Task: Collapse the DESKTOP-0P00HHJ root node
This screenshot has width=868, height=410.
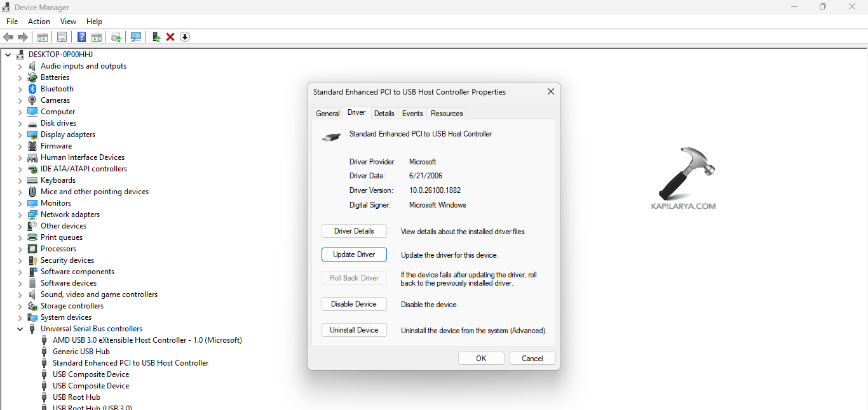Action: tap(8, 54)
